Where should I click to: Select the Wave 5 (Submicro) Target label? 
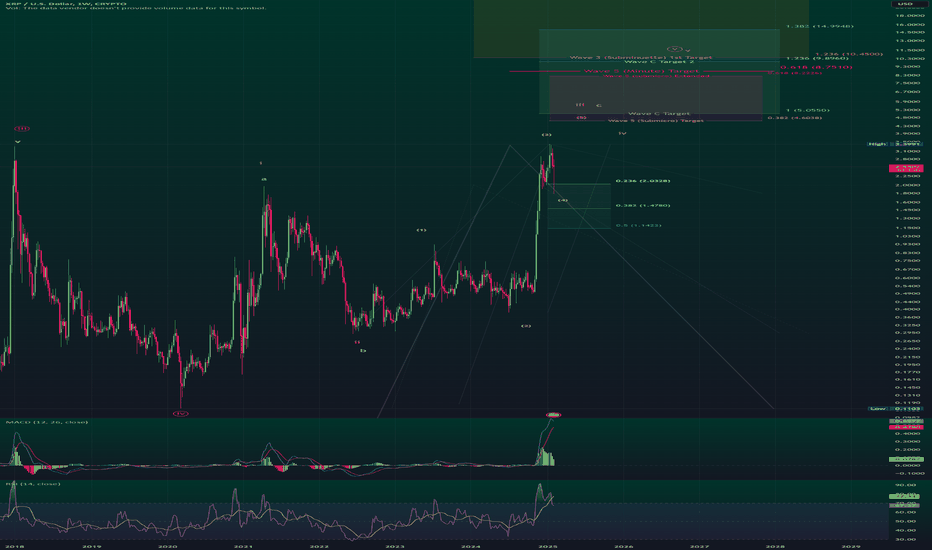pyautogui.click(x=656, y=121)
